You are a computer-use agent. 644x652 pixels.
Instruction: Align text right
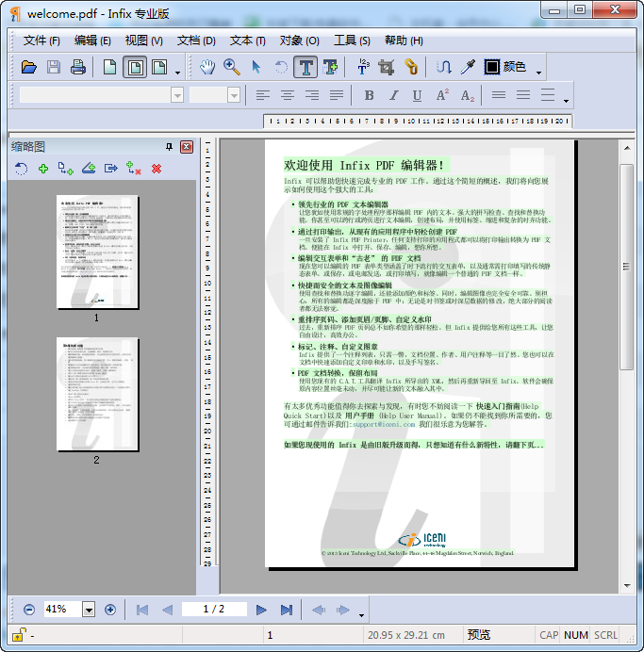[312, 95]
